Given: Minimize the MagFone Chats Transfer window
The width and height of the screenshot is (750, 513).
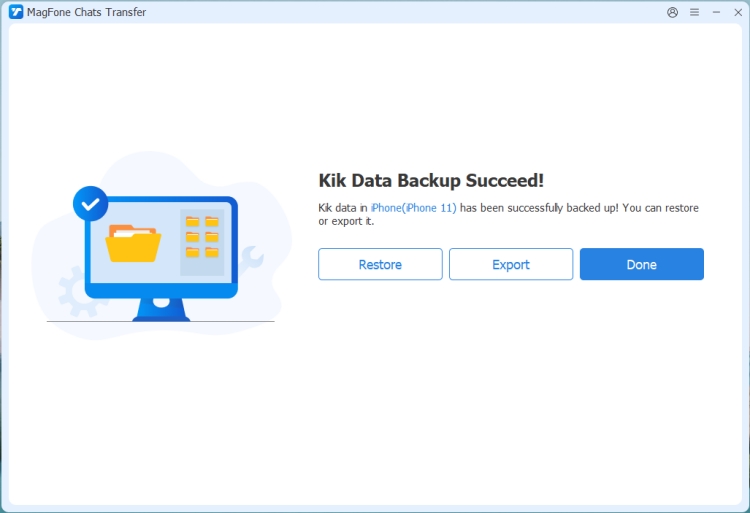Looking at the screenshot, I should coord(716,12).
